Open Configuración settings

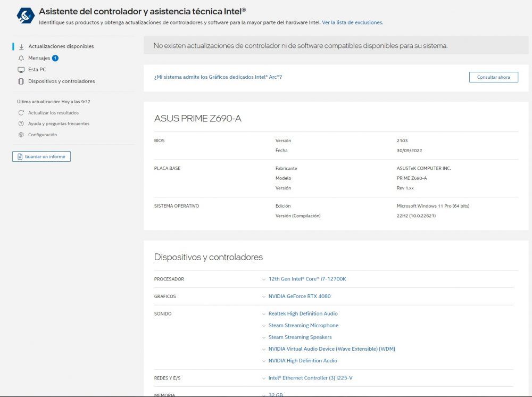pyautogui.click(x=43, y=135)
